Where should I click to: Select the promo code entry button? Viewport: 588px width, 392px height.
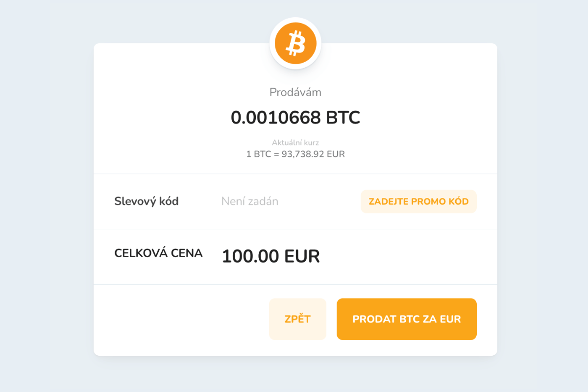(418, 201)
